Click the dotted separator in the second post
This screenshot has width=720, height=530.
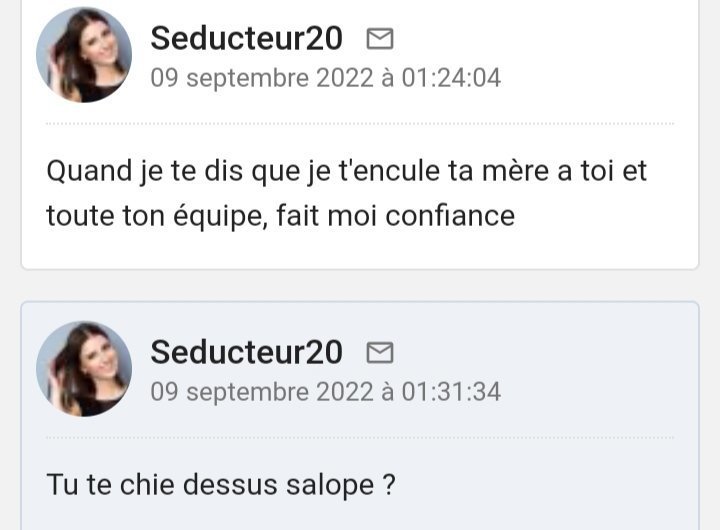(x=360, y=437)
